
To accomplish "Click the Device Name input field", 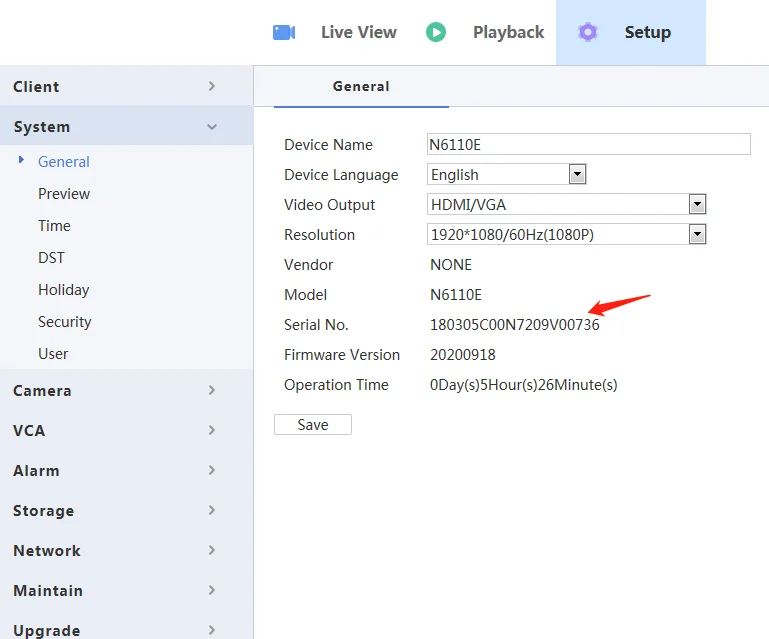I will point(588,144).
